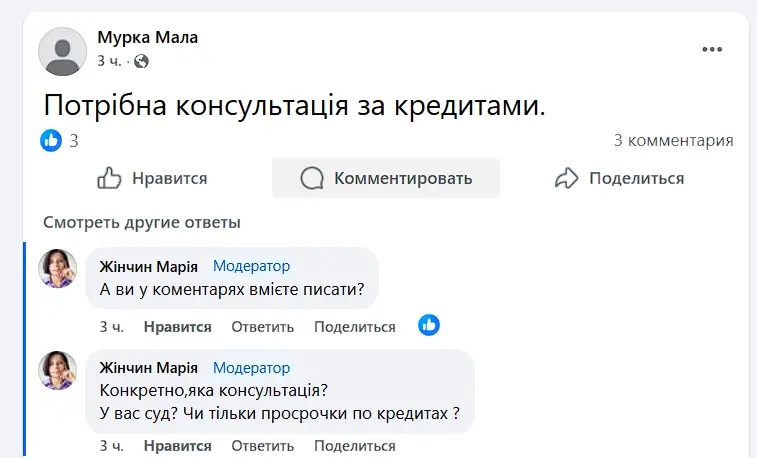Click the post timestamp 3 ч.
Image resolution: width=757 pixels, height=458 pixels.
109,61
